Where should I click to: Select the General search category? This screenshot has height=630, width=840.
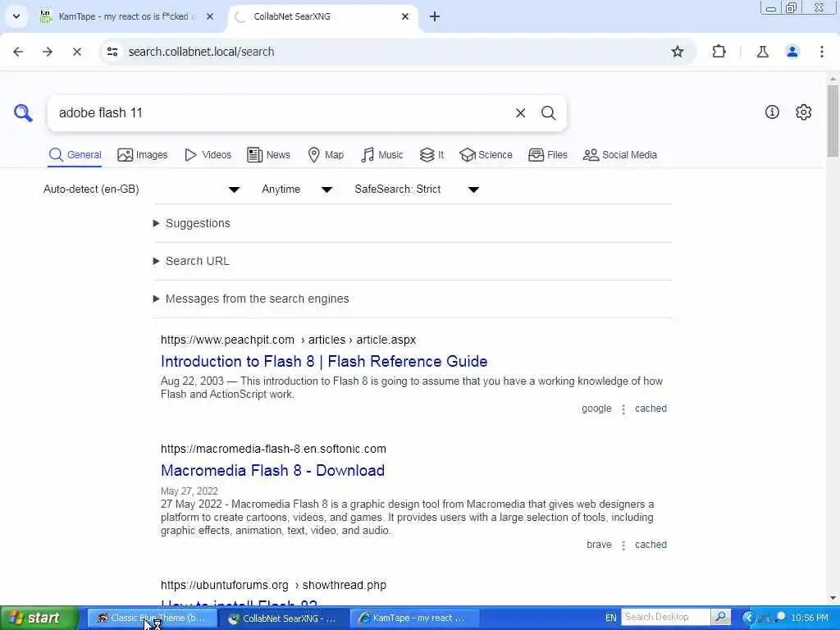click(75, 155)
